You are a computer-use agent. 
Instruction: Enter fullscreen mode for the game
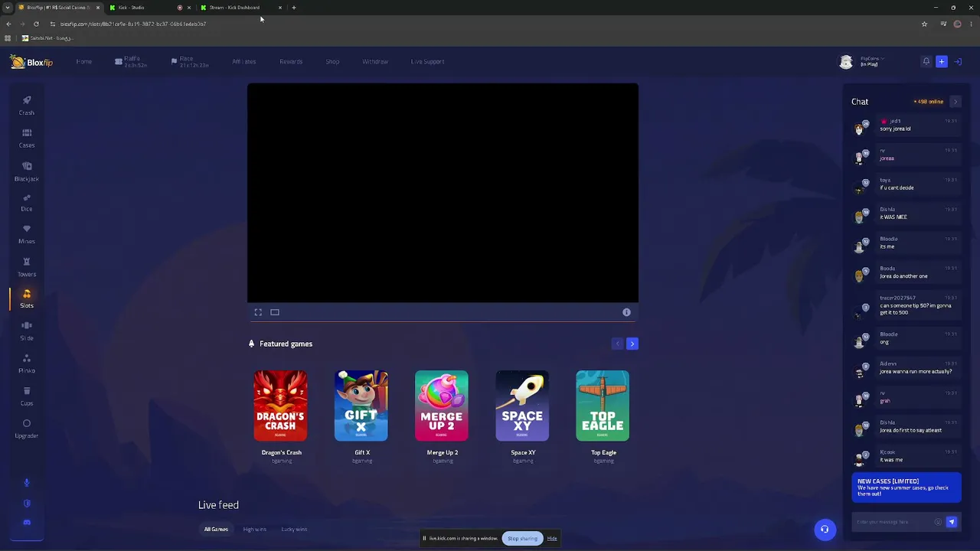[x=258, y=312]
